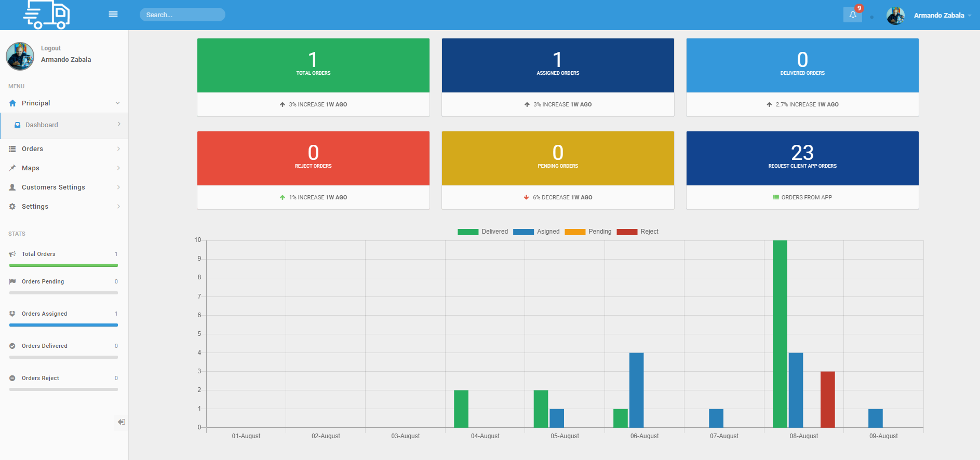
Task: Click the Total Orders green card
Action: [x=313, y=65]
